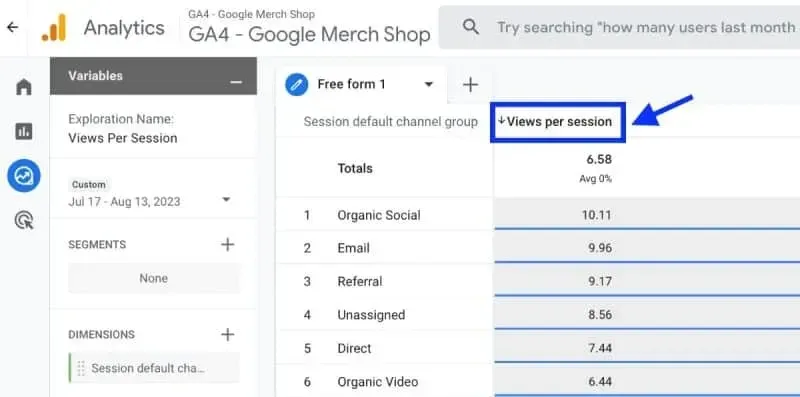
Task: Add a segment with plus icon
Action: point(228,244)
